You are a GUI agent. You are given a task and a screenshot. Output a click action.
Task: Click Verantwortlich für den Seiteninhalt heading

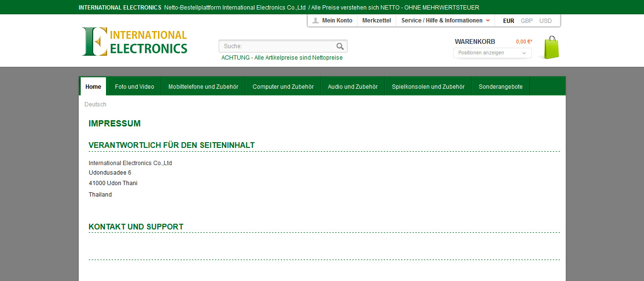171,145
